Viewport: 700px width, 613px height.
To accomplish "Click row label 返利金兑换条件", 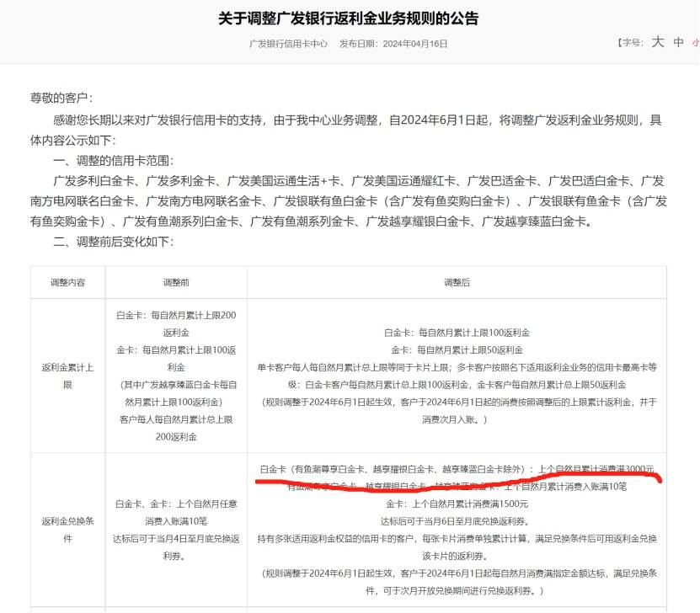I will (68, 530).
